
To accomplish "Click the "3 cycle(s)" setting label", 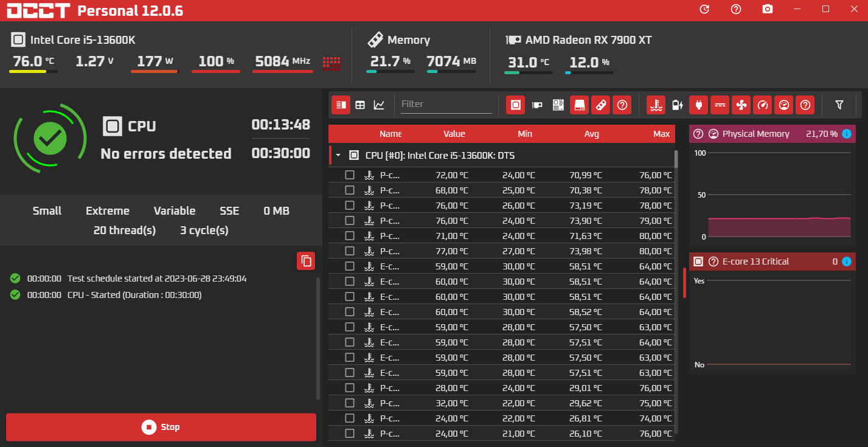I will pyautogui.click(x=204, y=230).
